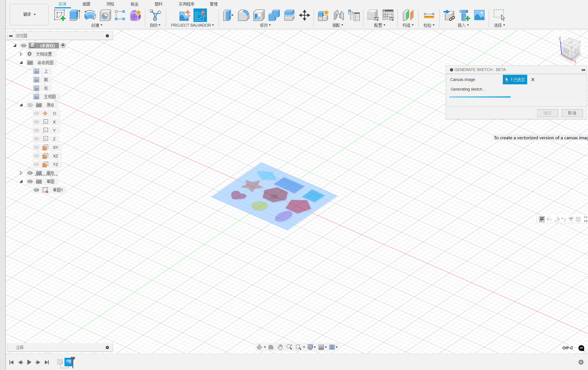Collapse the 原点 folder
Screen dimensions: 588x370
click(21, 105)
